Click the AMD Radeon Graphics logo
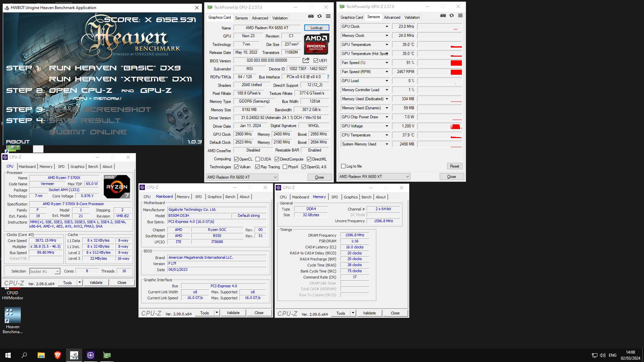This screenshot has width=644, height=362. [x=316, y=44]
